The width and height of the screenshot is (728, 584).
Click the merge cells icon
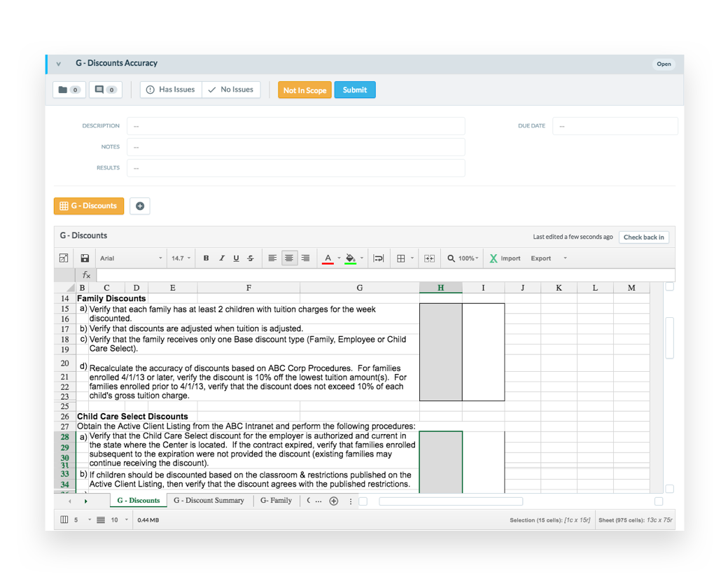pos(430,258)
